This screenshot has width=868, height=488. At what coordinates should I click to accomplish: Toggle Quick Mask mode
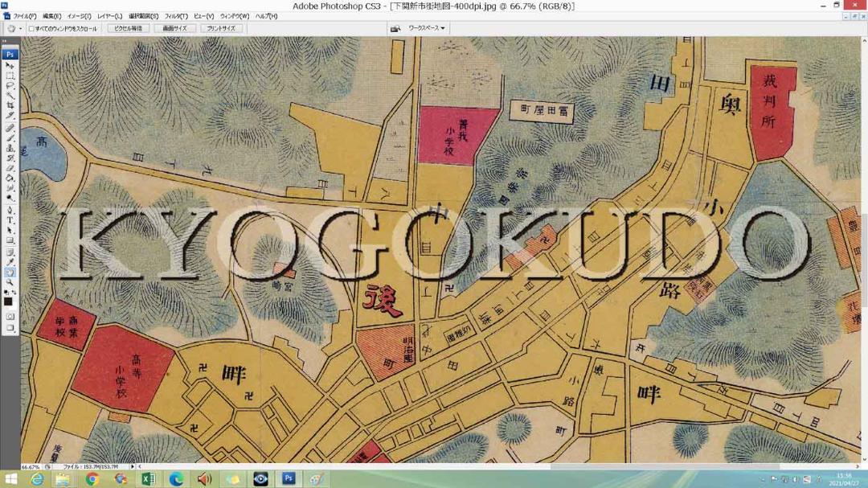10,316
